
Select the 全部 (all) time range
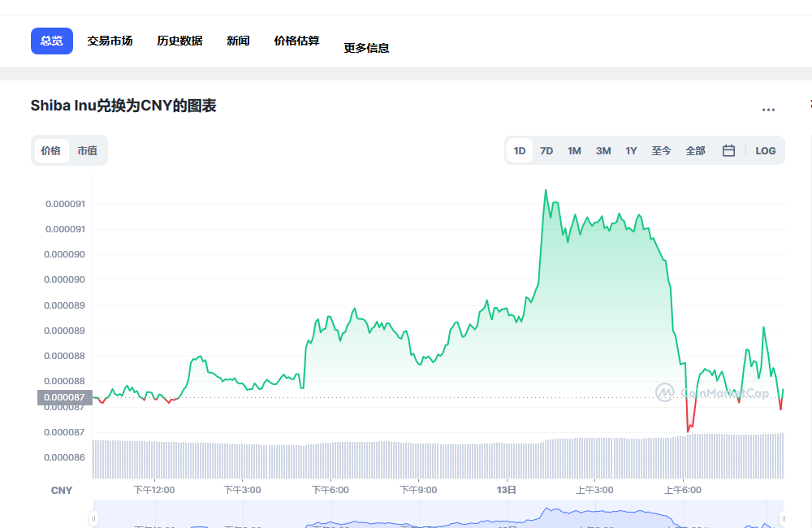(x=696, y=151)
